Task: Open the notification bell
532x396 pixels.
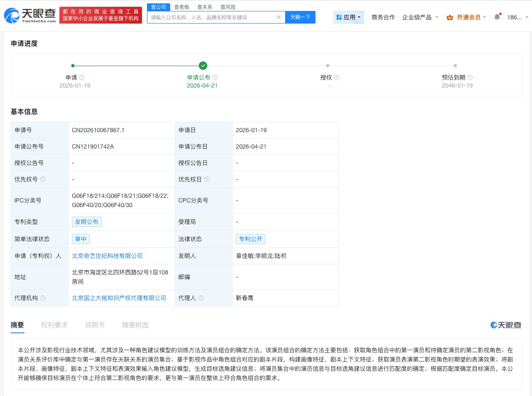Action: click(x=497, y=16)
